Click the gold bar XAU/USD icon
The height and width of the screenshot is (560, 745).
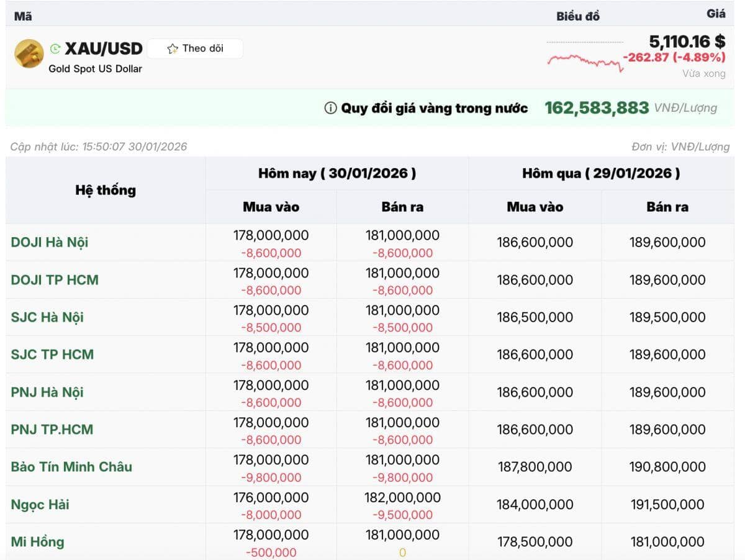(29, 53)
